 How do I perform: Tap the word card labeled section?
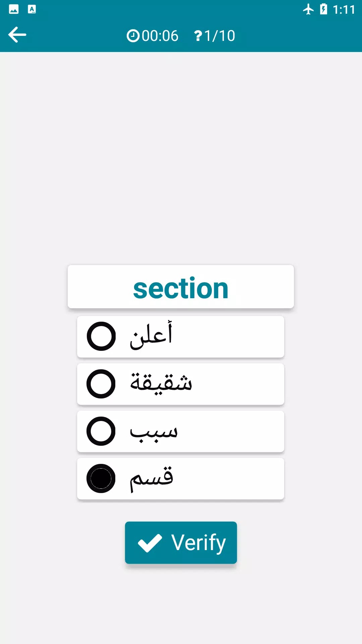coord(181,287)
